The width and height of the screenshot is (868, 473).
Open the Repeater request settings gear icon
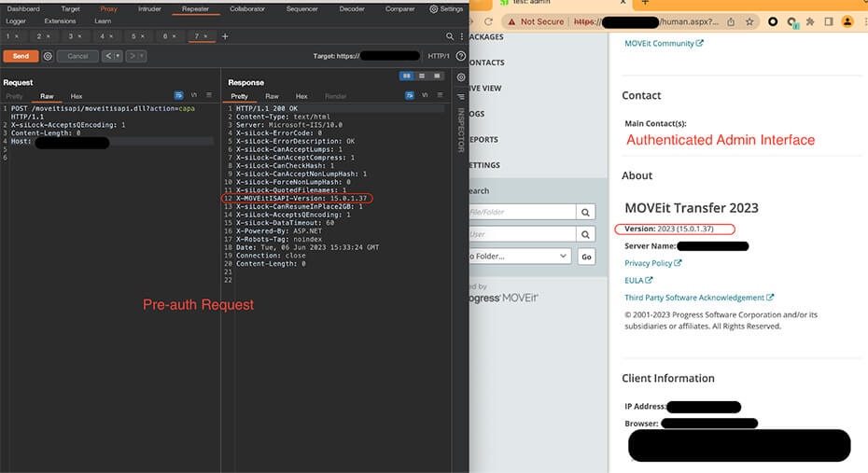click(48, 56)
